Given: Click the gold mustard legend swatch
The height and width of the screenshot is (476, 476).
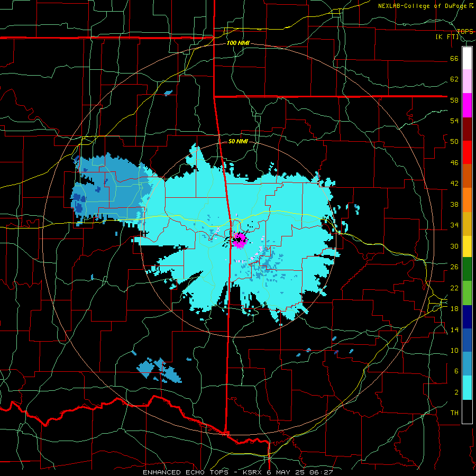Looking at the screenshot, I should coord(467,224).
